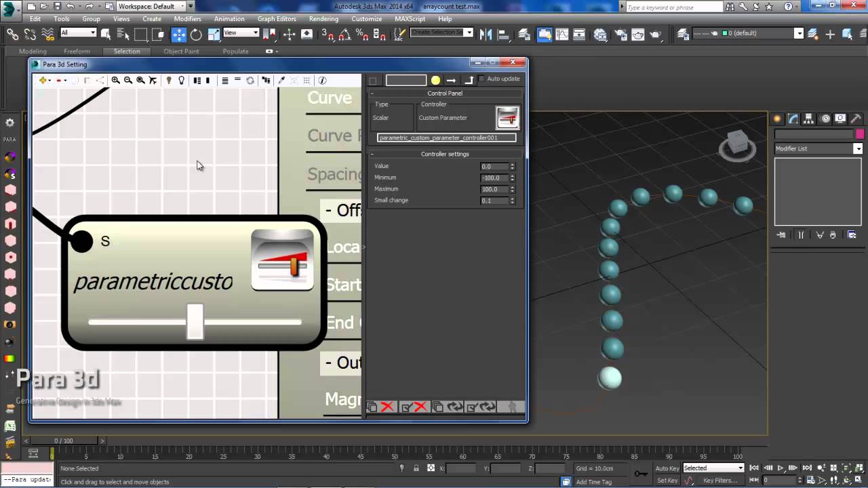This screenshot has width=868, height=488.
Task: Open Workspace Default dropdown
Action: tap(155, 6)
